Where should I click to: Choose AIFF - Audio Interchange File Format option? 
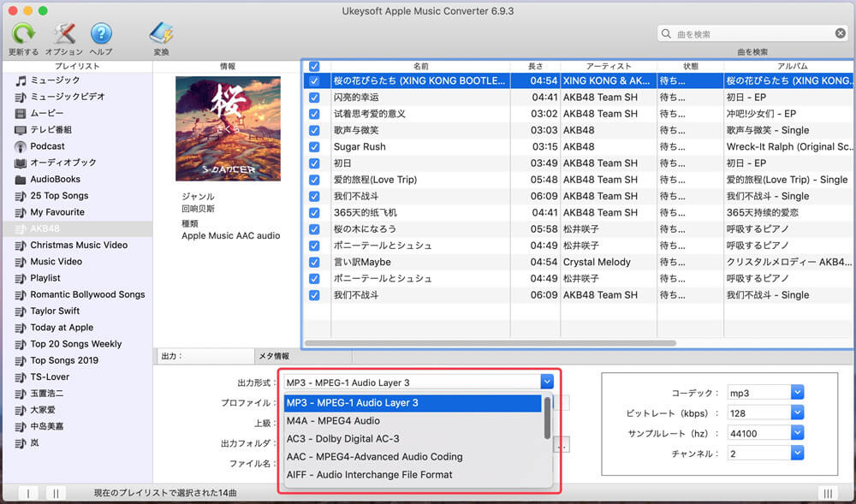pyautogui.click(x=413, y=475)
